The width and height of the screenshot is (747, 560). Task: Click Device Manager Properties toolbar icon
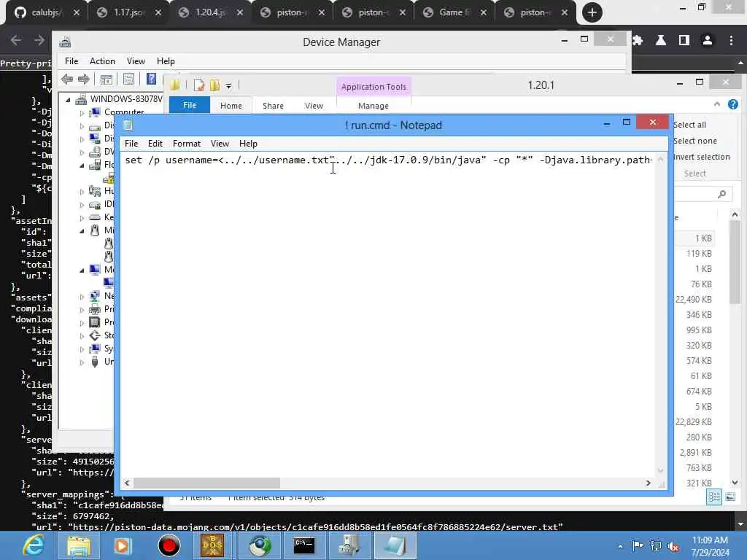[128, 79]
